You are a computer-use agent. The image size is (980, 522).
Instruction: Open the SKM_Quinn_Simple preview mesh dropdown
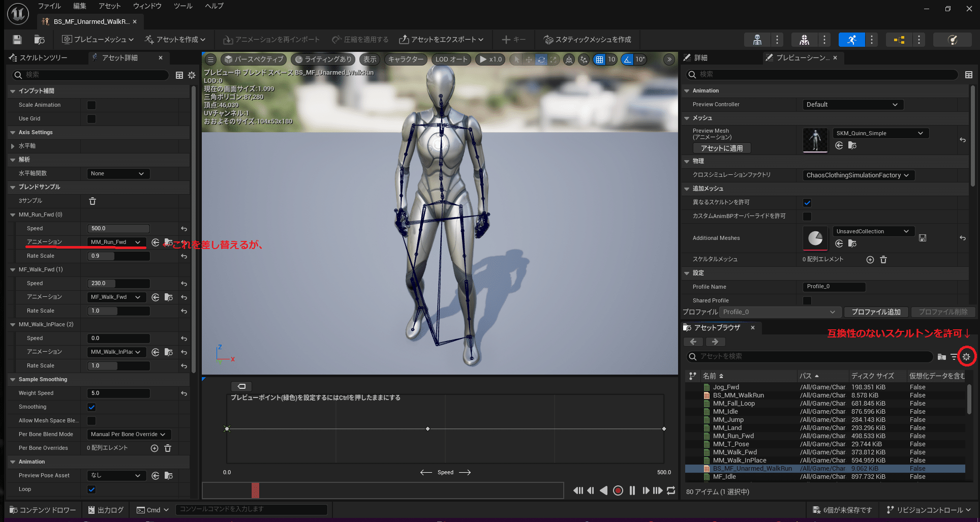pos(880,133)
